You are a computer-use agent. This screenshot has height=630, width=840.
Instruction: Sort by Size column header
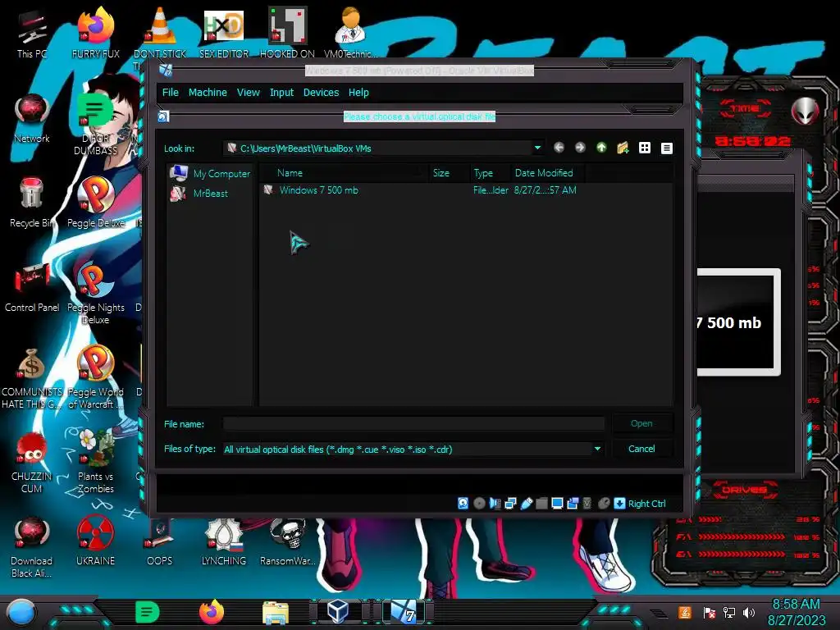pos(447,173)
